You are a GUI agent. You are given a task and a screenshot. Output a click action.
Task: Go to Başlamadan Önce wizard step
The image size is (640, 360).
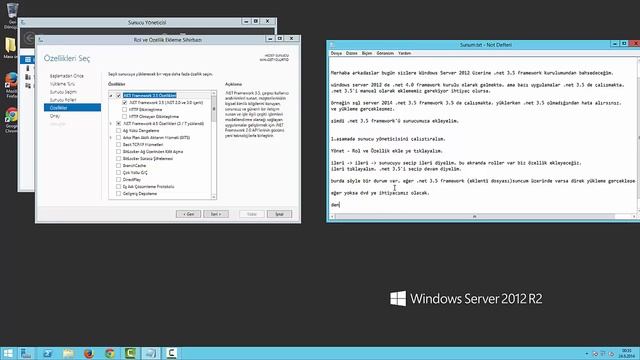click(67, 76)
